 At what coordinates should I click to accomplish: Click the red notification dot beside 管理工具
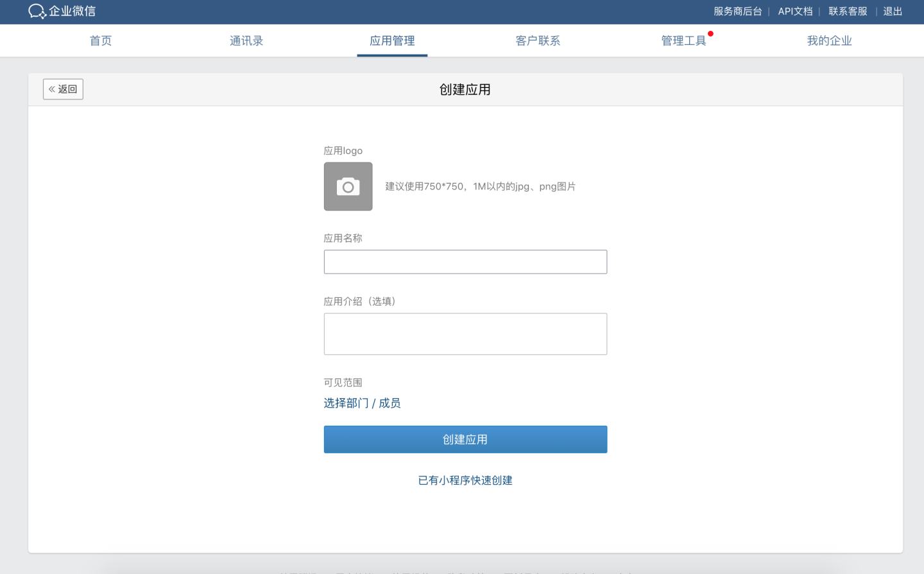(x=710, y=34)
